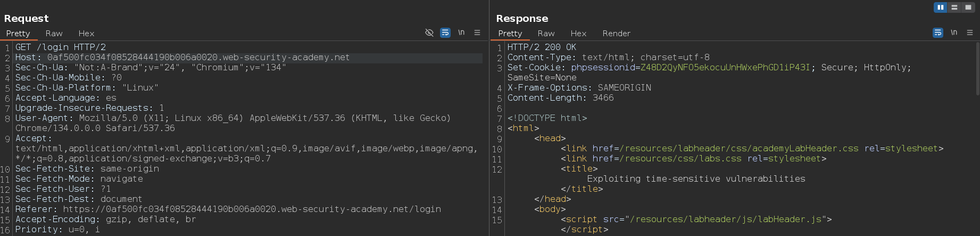Show non-printable characters in Response panel
Viewport: 980px width, 236px height.
(954, 32)
